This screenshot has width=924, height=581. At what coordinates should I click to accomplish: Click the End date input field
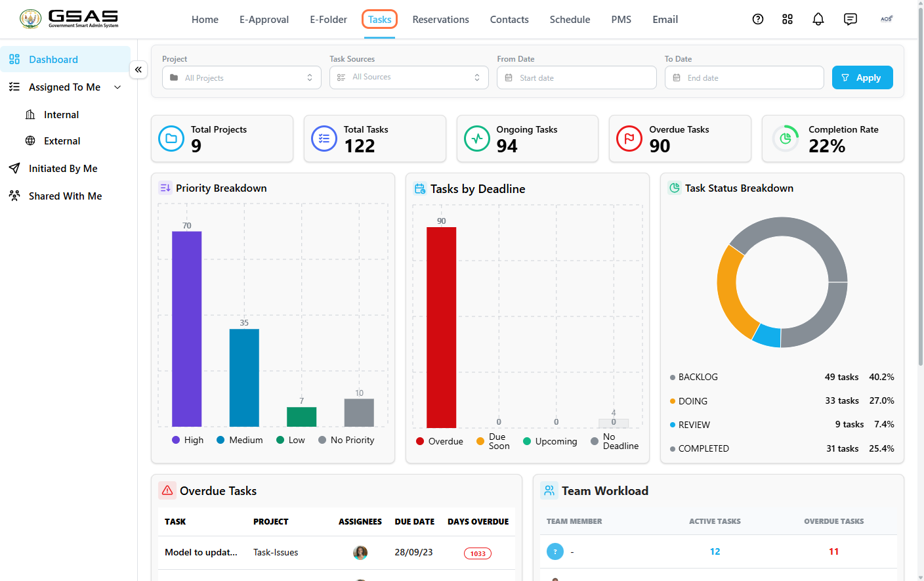744,77
